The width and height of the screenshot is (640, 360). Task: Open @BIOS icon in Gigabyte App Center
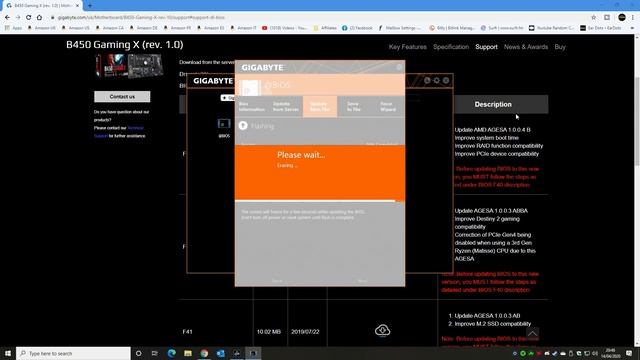(224, 127)
